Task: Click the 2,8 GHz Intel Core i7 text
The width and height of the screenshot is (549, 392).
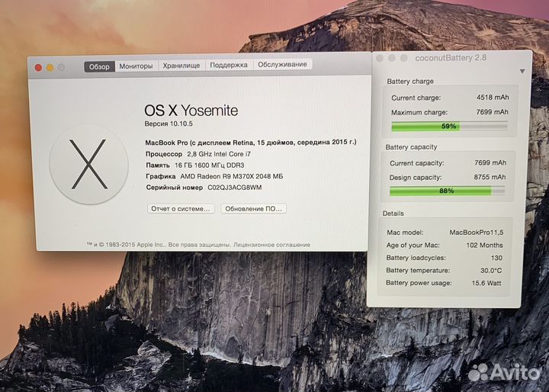Action: point(219,154)
